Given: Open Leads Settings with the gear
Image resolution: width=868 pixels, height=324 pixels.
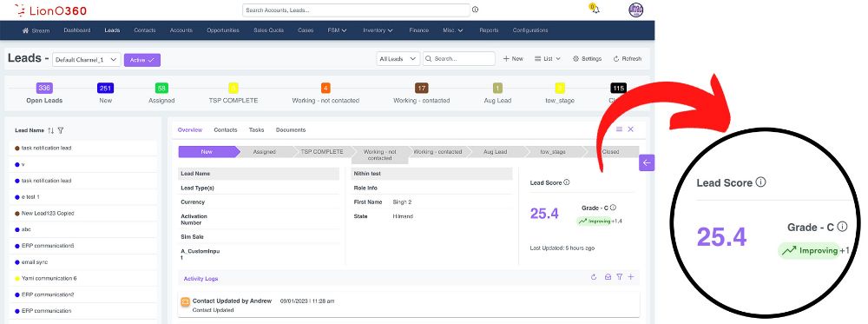Looking at the screenshot, I should [x=587, y=59].
